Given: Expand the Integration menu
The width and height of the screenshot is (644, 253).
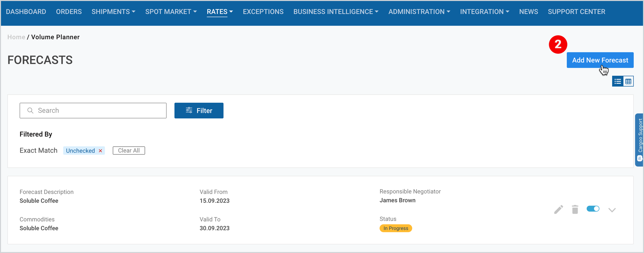Looking at the screenshot, I should tap(485, 12).
